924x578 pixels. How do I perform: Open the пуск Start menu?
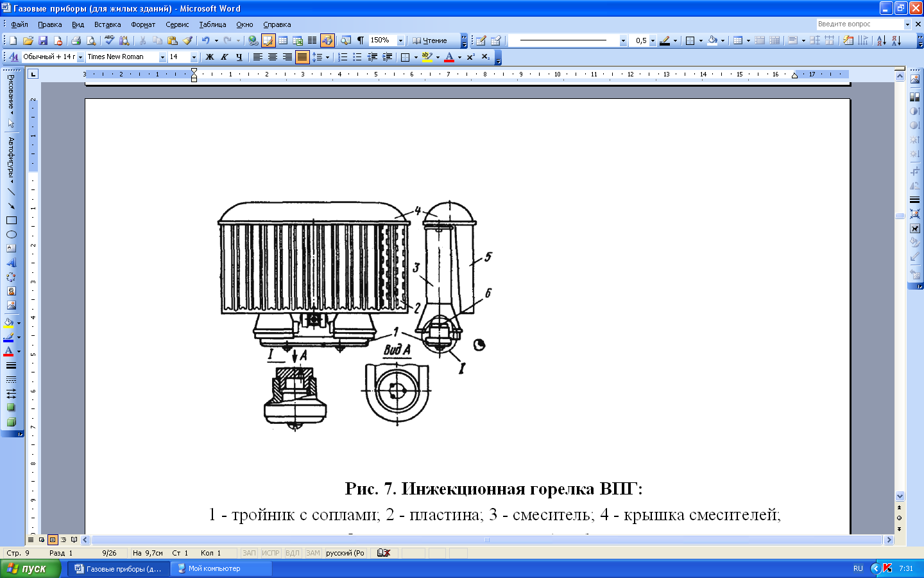[x=30, y=568]
